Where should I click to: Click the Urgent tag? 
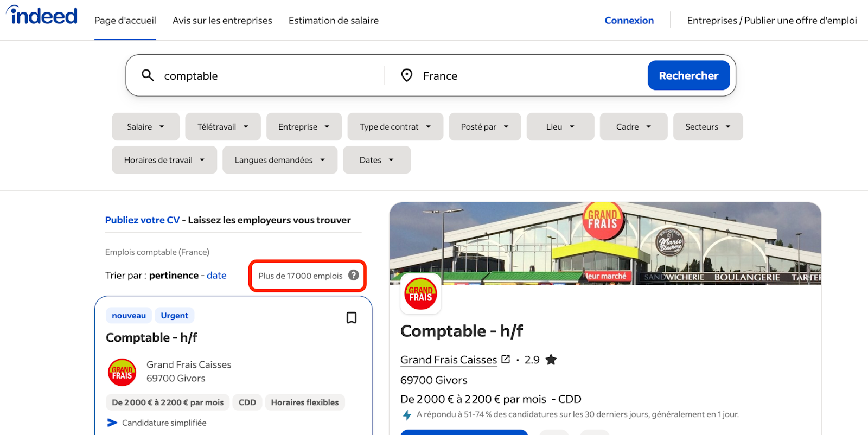click(175, 316)
